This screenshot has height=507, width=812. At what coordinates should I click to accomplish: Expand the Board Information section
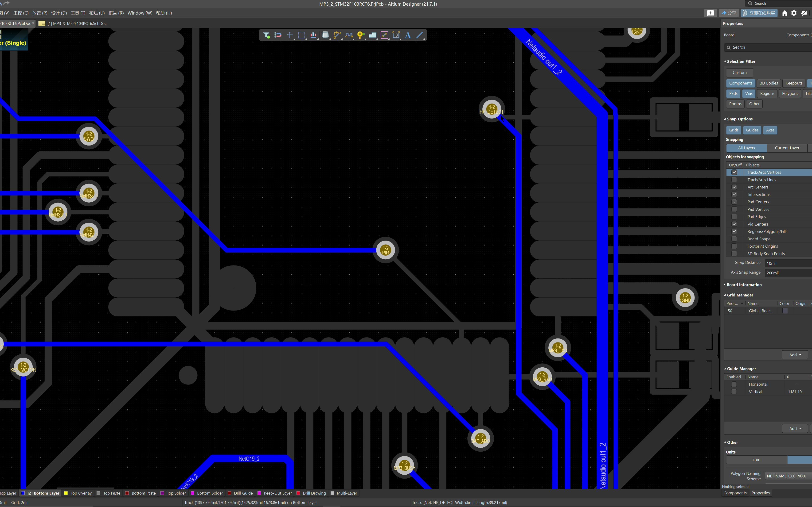(x=744, y=285)
